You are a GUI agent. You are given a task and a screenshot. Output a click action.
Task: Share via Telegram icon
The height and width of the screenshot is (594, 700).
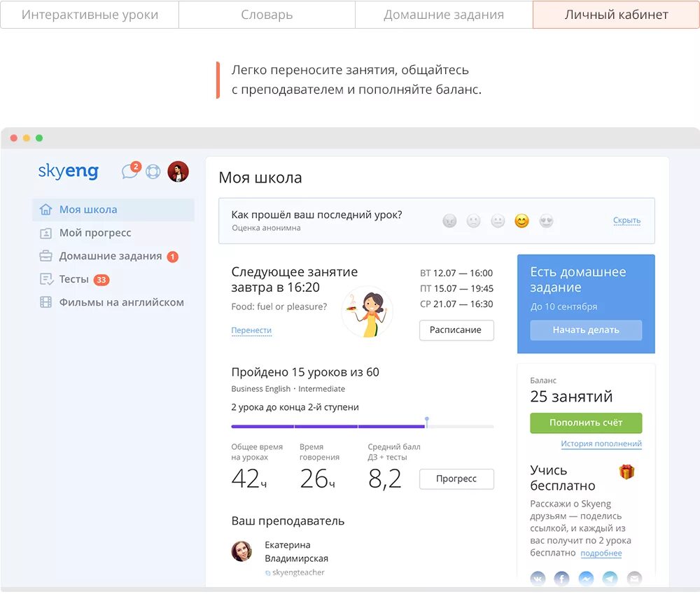coord(610,579)
